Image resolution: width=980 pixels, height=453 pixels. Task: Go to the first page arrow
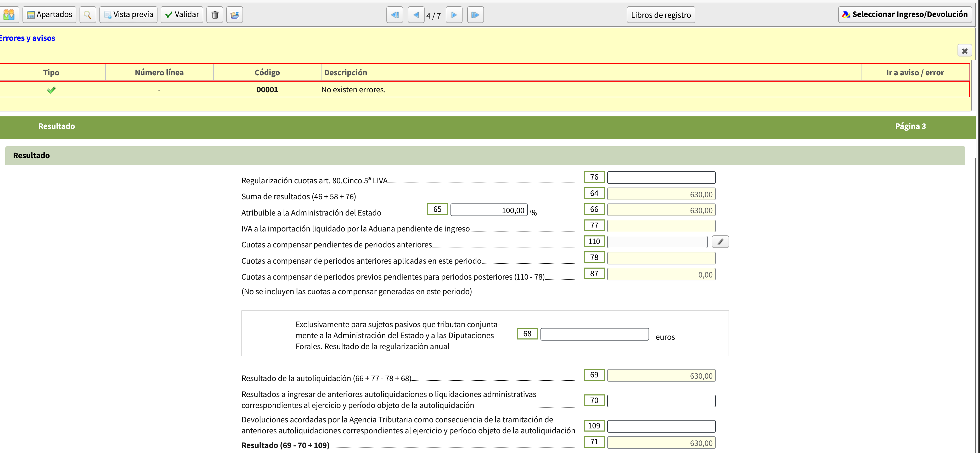pos(395,14)
